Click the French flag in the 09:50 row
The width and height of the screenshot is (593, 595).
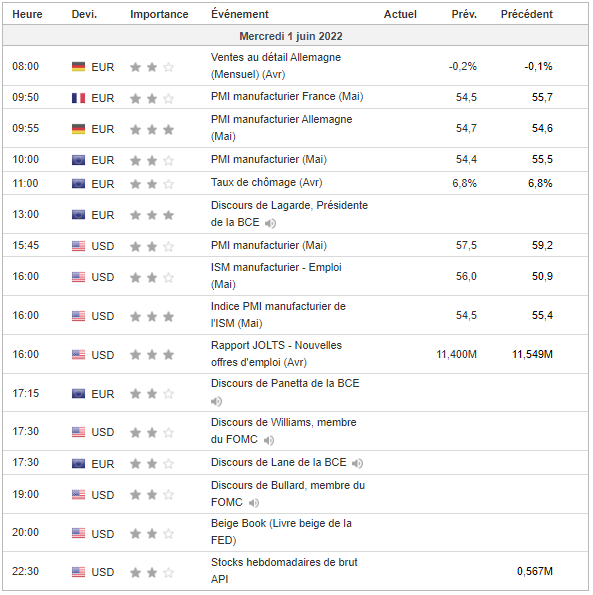[x=78, y=98]
